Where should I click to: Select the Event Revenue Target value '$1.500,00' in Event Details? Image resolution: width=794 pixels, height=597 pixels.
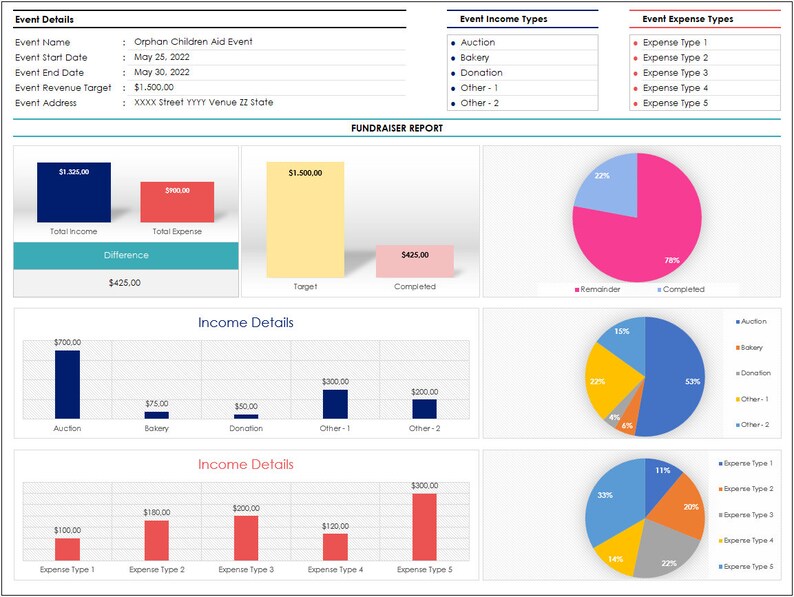pyautogui.click(x=154, y=88)
